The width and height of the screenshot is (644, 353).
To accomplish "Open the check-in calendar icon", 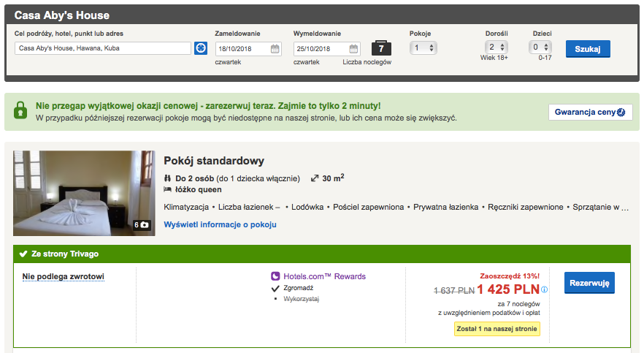I will [x=275, y=49].
